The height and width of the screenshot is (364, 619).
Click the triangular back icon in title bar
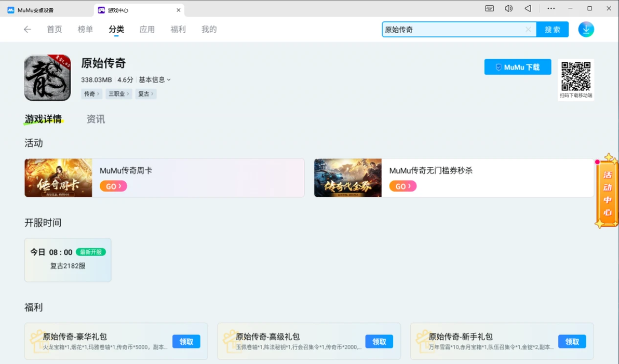pyautogui.click(x=528, y=8)
